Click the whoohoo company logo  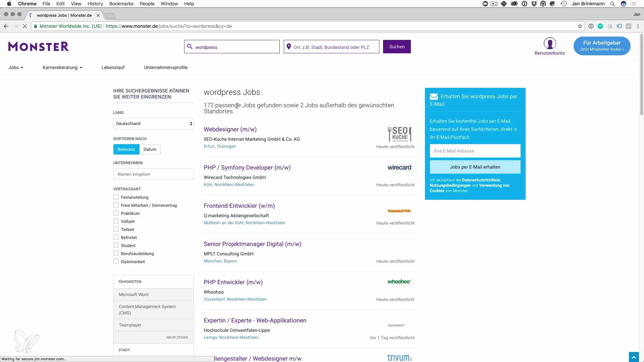[399, 282]
